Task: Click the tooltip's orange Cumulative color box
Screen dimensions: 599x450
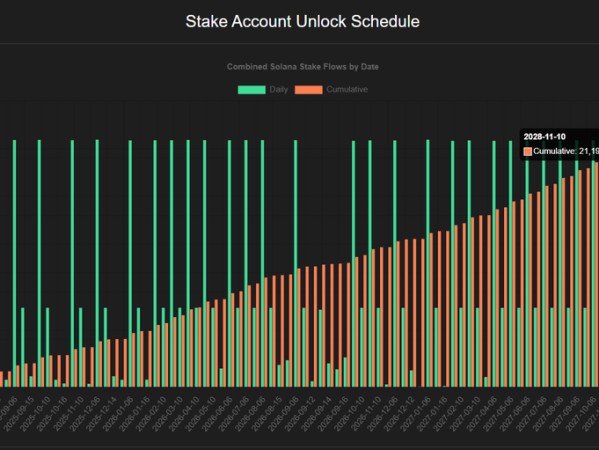Action: point(528,151)
